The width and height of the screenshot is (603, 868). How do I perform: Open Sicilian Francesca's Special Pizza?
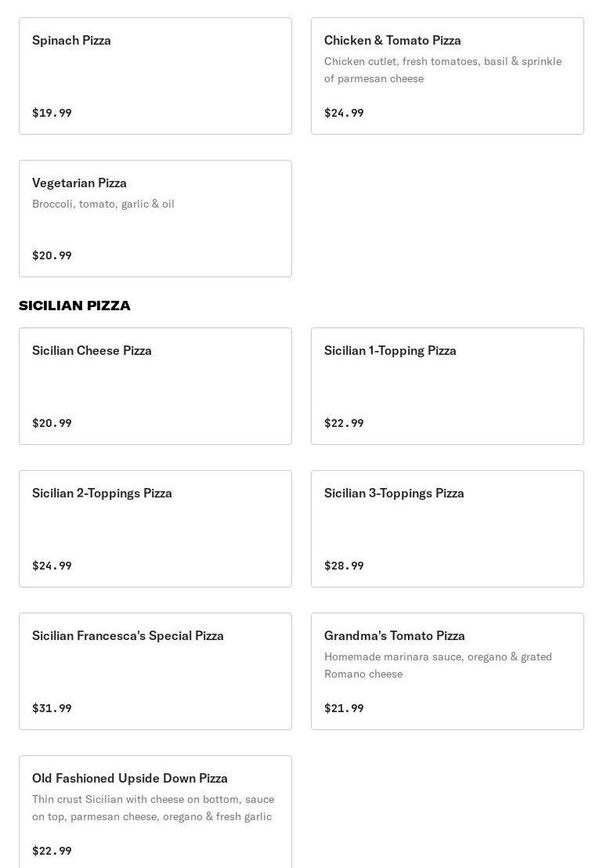(x=156, y=671)
